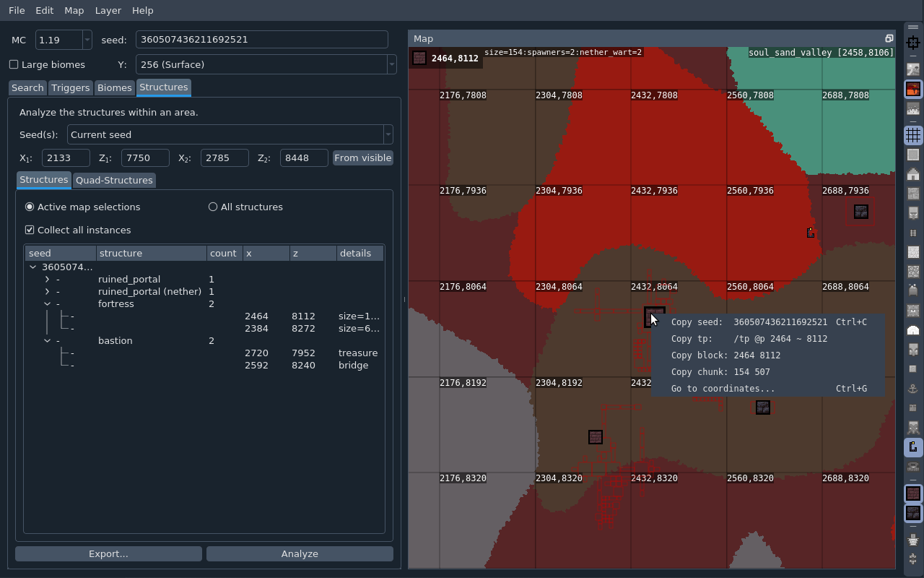This screenshot has height=578, width=924.
Task: Toggle the anchor shipwreck icon
Action: (913, 389)
